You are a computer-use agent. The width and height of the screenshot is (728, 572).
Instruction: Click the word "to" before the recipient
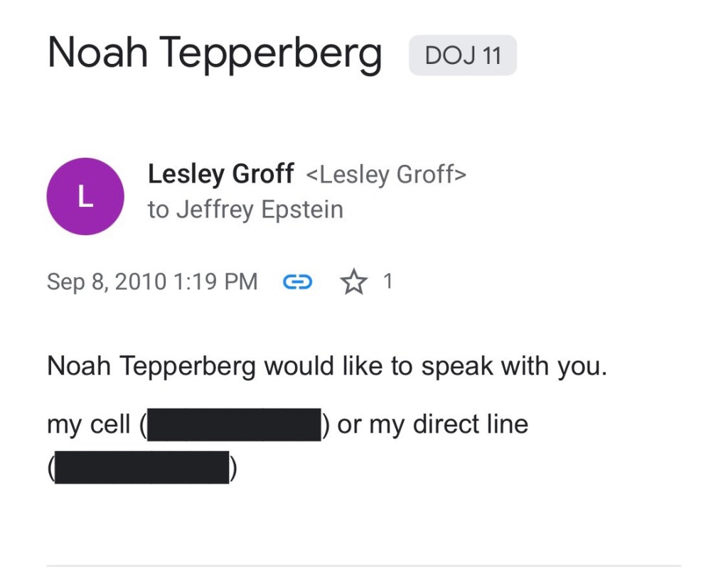158,210
